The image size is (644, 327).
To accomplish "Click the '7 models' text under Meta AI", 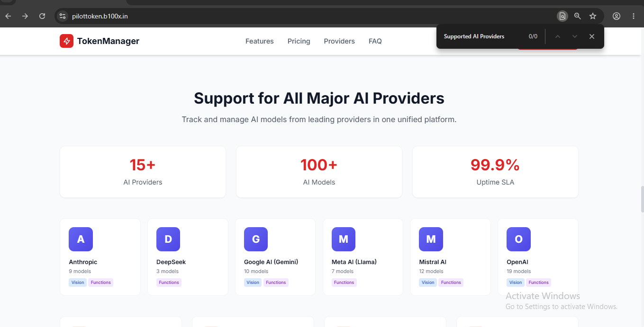I will pyautogui.click(x=343, y=272).
